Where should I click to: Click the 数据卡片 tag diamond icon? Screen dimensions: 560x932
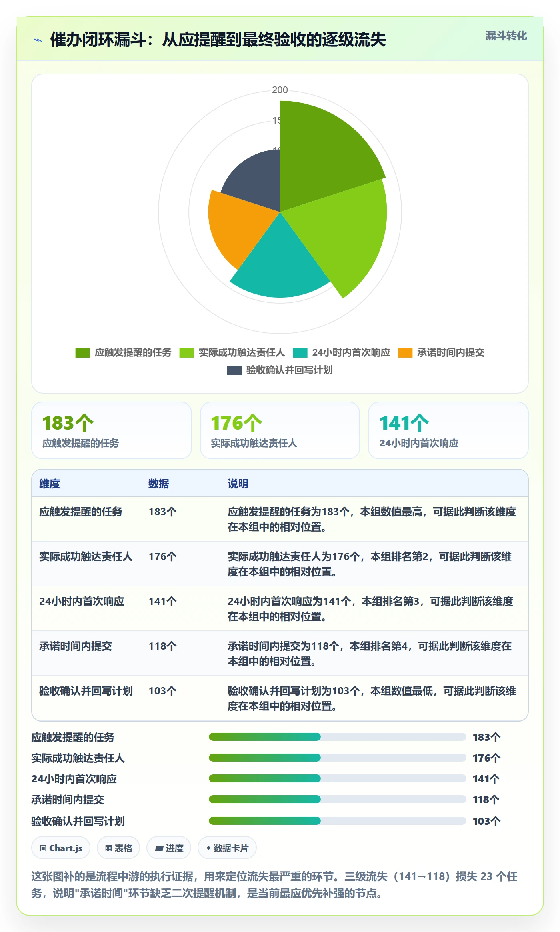click(208, 848)
